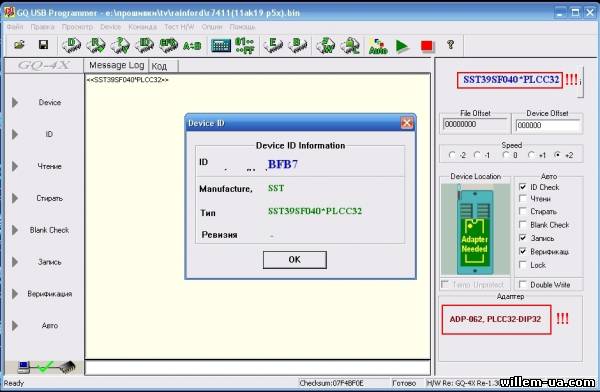Viewport: 600px width, 392px height.
Task: Click the chip icon marked E
Action: coord(273,45)
